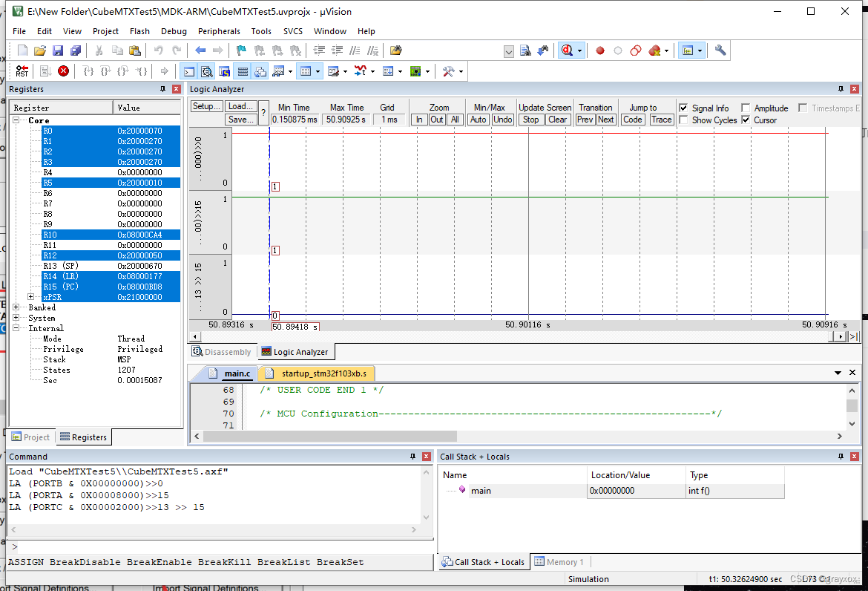
Task: Zoom In on the waveform
Action: click(419, 119)
